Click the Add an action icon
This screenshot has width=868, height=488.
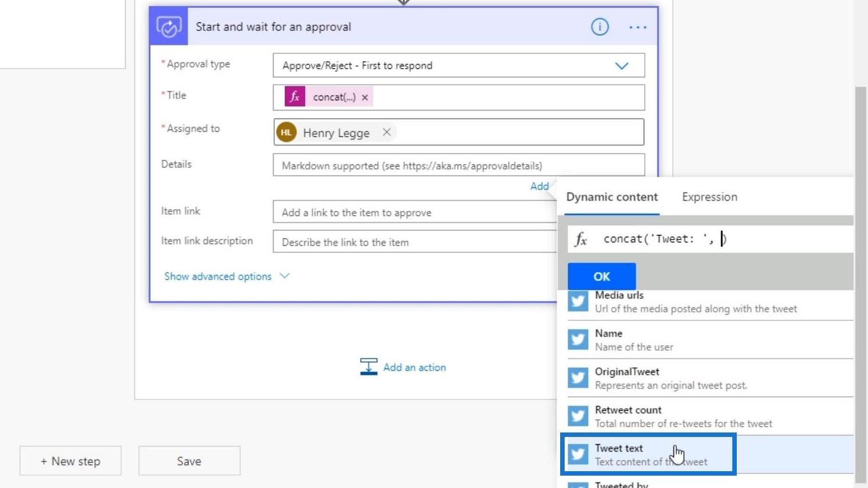[x=368, y=367]
